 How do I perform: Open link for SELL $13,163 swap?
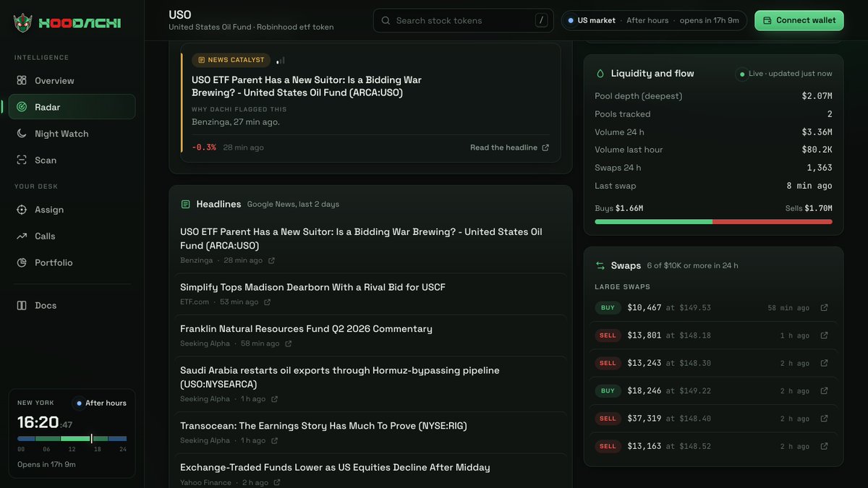(824, 446)
